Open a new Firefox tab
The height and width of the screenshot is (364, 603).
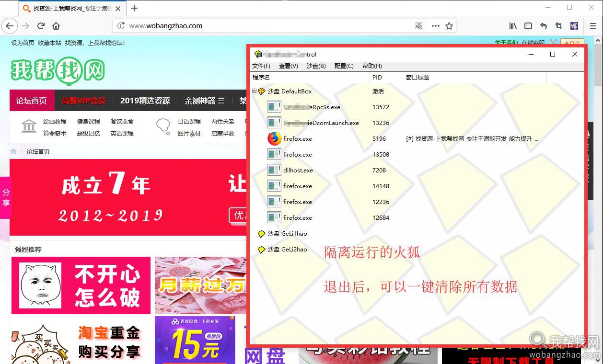coord(134,8)
